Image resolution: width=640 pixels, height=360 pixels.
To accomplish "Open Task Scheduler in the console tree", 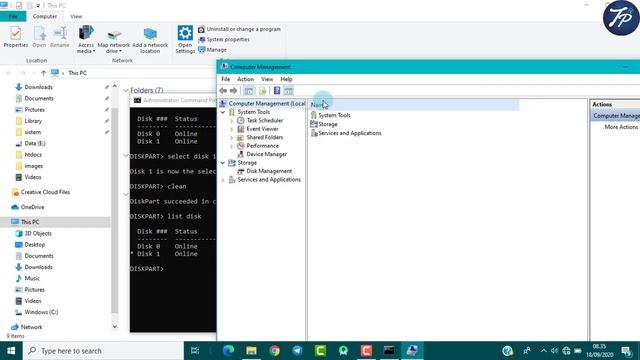I will [x=264, y=120].
